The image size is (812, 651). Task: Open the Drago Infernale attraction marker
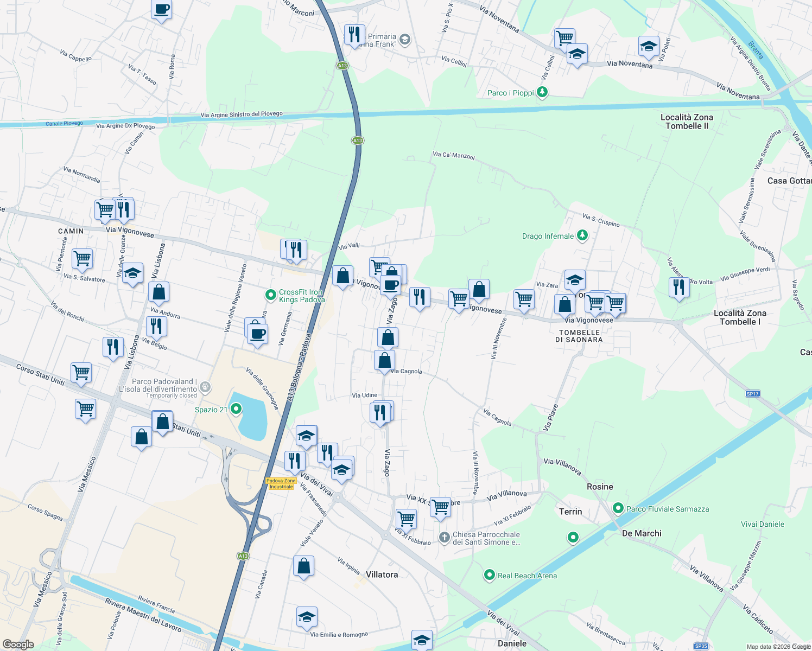pyautogui.click(x=582, y=236)
